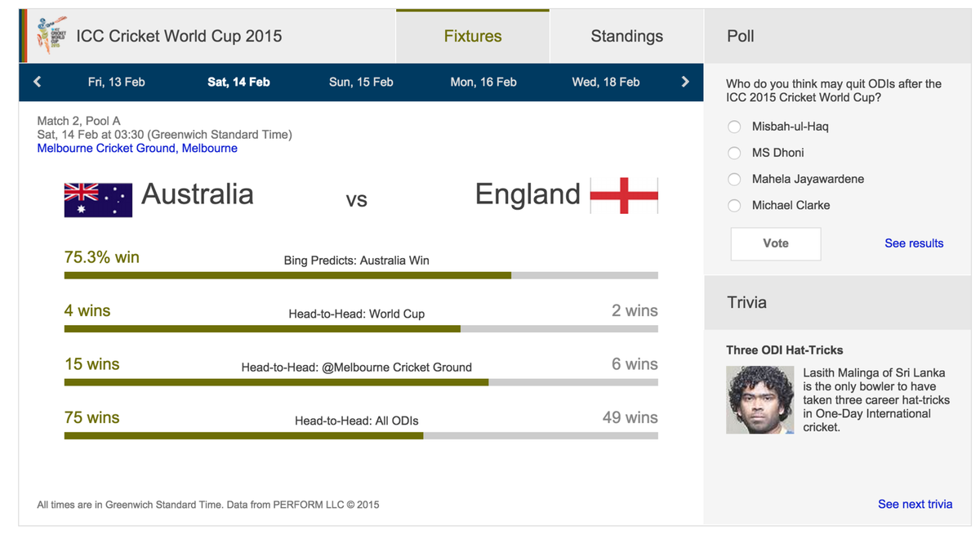This screenshot has width=980, height=539.
Task: Click See next trivia
Action: pos(915,504)
